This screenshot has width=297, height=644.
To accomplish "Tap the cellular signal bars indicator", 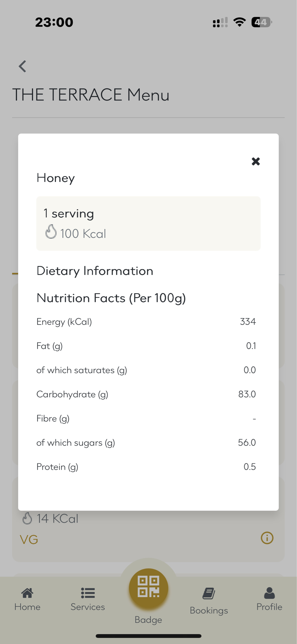I will coord(219,22).
